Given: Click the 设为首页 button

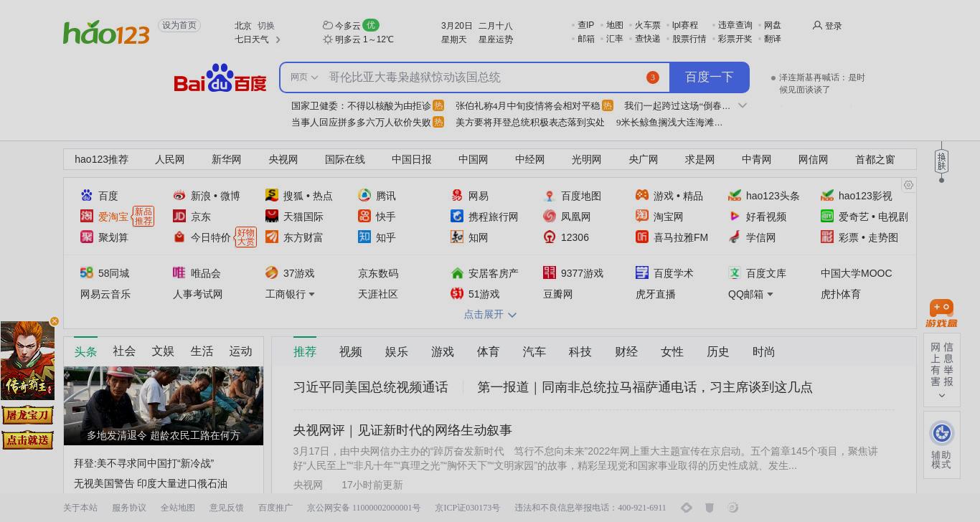Looking at the screenshot, I should pos(179,25).
